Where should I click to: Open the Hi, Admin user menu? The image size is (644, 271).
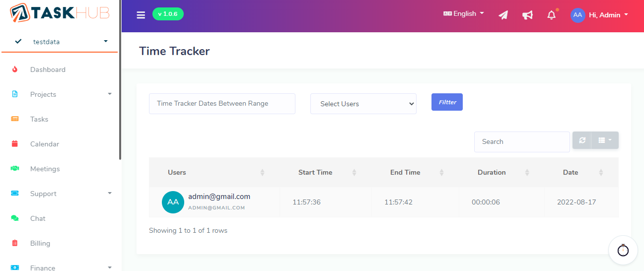(609, 15)
